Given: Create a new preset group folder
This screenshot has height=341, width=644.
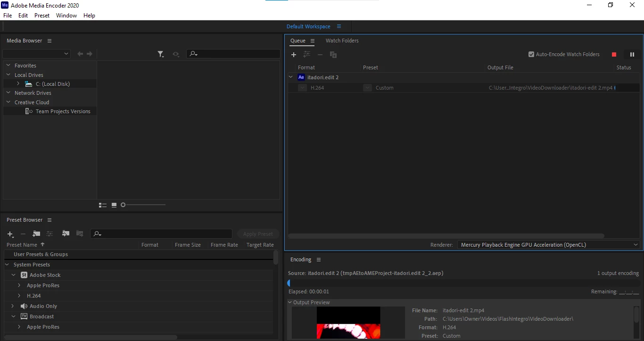Looking at the screenshot, I should 36,233.
